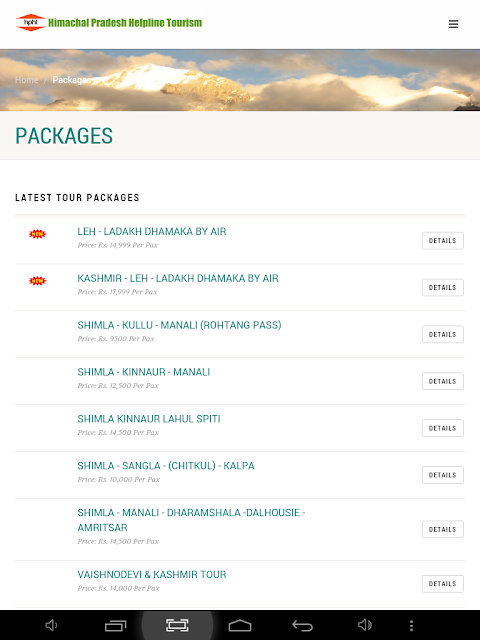Screen dimensions: 480x640
Task: View Details for Vaishnodevi & Kashmir Tour
Action: pos(442,584)
